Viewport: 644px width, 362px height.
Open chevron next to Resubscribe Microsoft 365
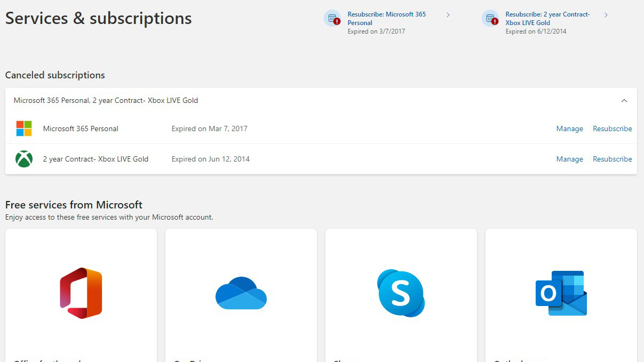pos(448,15)
